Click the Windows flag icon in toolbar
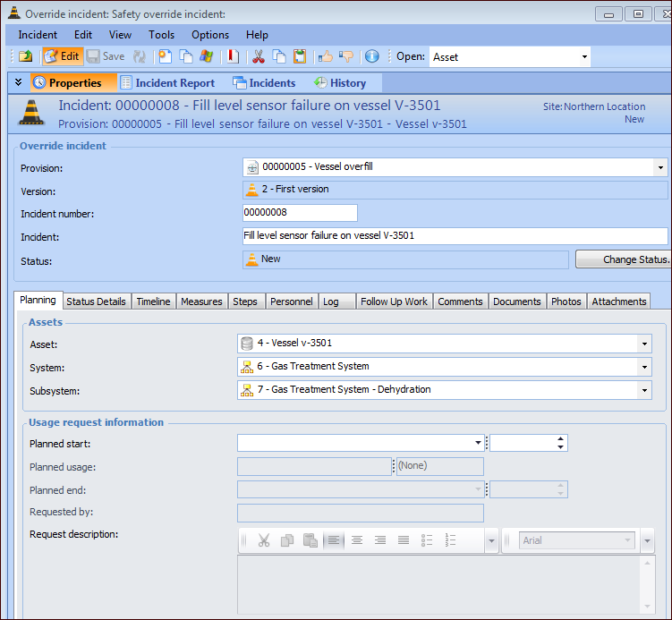The image size is (672, 620). (207, 56)
